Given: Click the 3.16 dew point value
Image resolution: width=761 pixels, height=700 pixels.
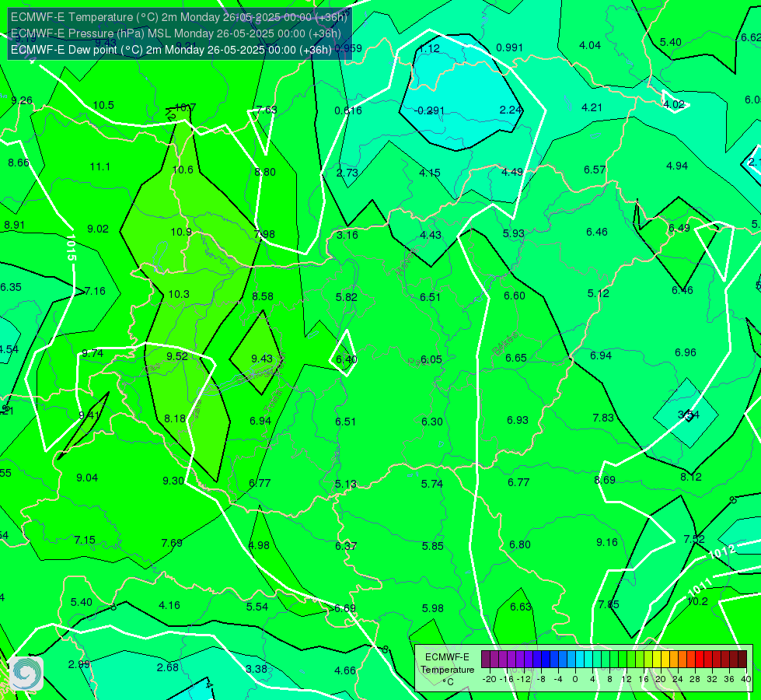Looking at the screenshot, I should click(x=347, y=235).
